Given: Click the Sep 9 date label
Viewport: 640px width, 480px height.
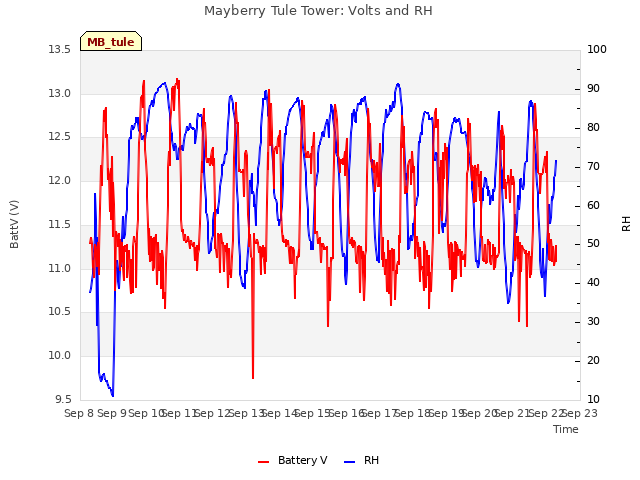Looking at the screenshot, I should 112,413.
